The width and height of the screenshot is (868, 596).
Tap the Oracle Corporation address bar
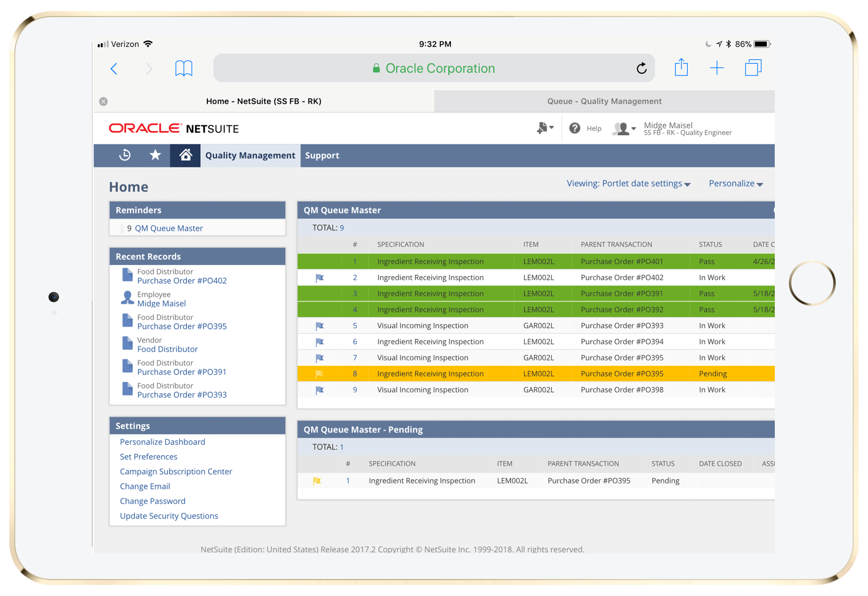pos(434,68)
